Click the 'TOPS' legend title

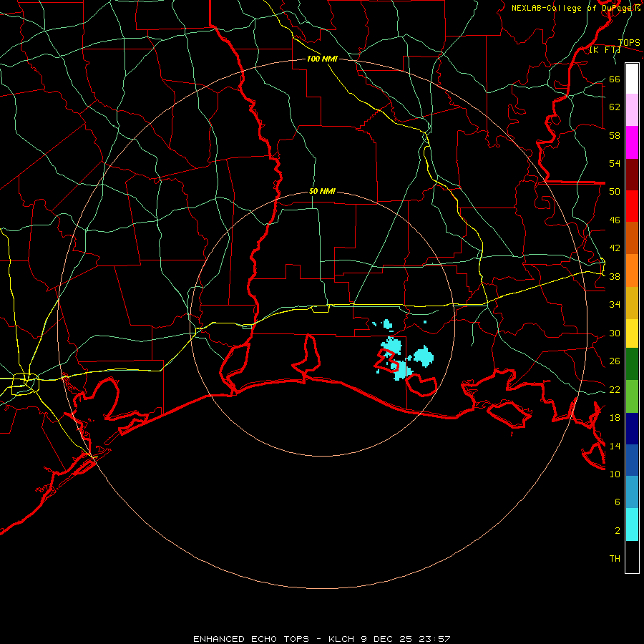[x=629, y=43]
